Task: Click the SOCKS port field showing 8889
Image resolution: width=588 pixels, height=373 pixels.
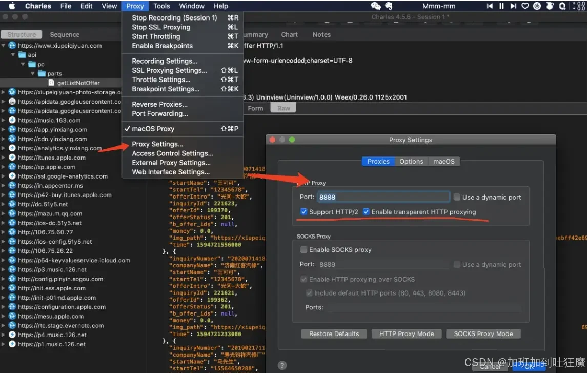Action: [x=383, y=264]
